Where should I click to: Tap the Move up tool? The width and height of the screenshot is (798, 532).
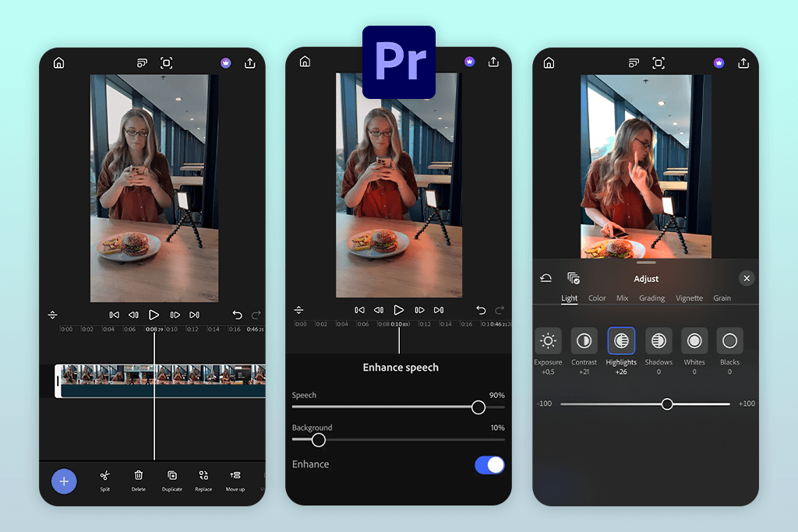pyautogui.click(x=235, y=481)
